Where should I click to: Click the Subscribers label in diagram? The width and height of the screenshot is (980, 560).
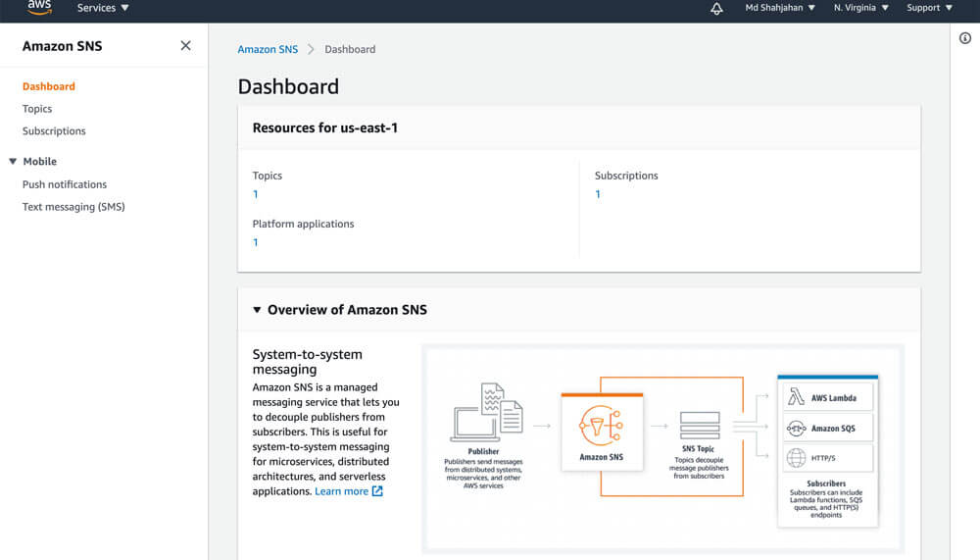(x=825, y=484)
